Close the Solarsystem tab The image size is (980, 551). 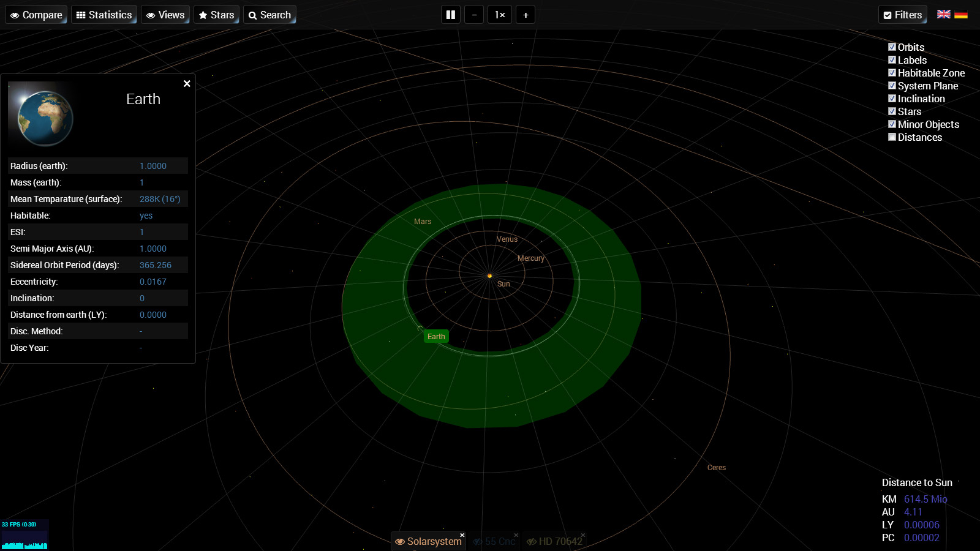point(462,535)
